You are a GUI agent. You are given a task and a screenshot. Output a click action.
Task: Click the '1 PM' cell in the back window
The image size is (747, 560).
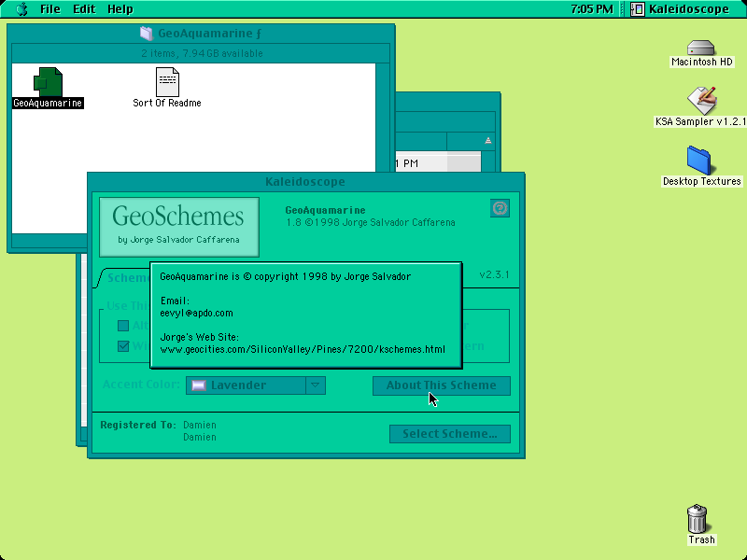coord(407,163)
